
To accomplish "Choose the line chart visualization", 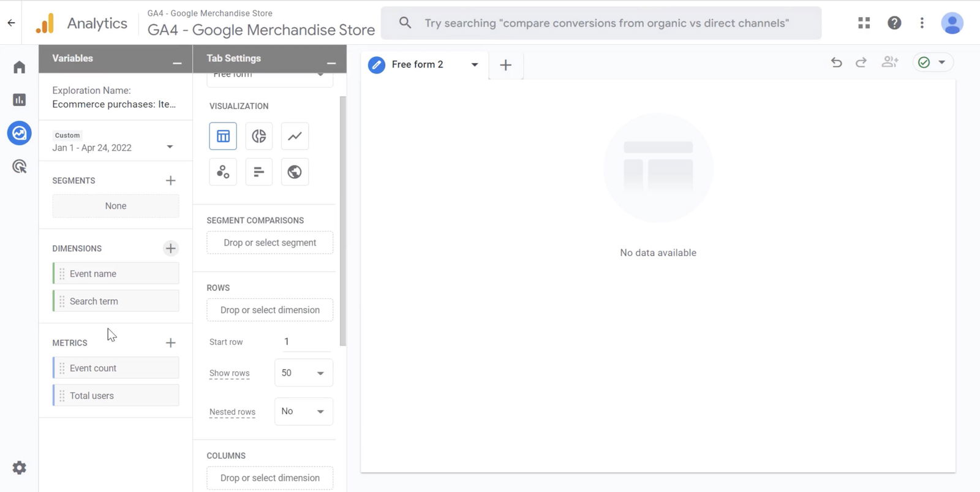I will [x=295, y=136].
